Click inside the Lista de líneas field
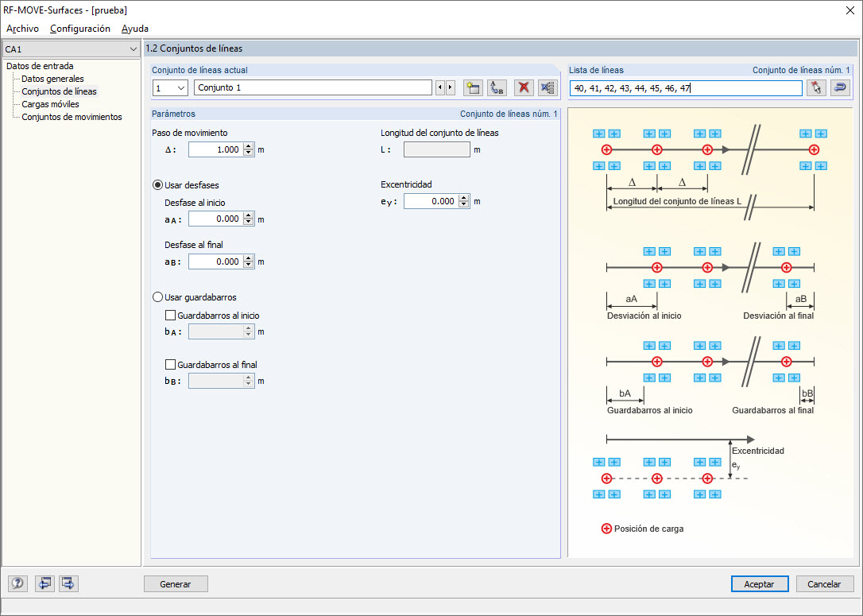This screenshot has width=863, height=616. coord(683,87)
